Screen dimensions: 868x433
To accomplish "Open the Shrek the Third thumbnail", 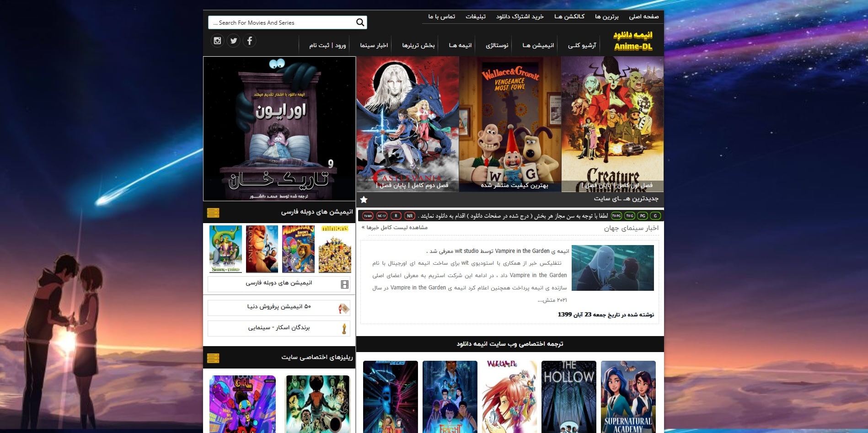I will click(225, 249).
